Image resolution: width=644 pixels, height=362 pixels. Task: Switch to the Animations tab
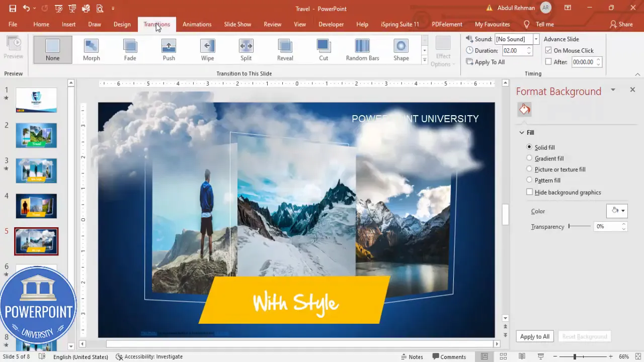pyautogui.click(x=197, y=24)
